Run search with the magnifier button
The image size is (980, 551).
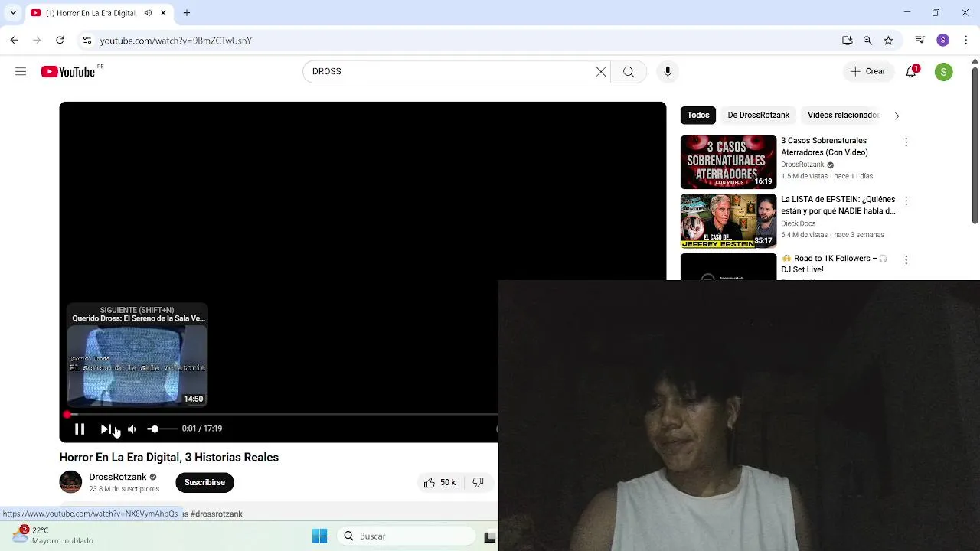[629, 71]
